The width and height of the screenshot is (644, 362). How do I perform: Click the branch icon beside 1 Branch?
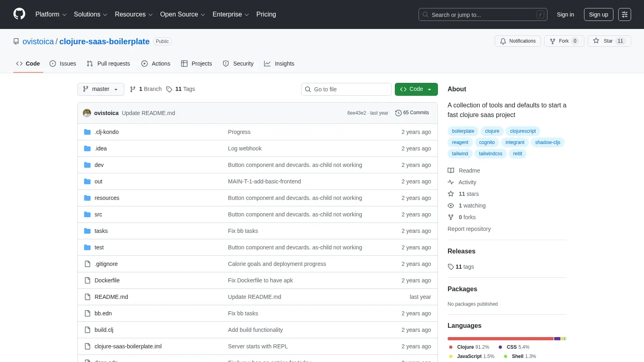pos(133,89)
